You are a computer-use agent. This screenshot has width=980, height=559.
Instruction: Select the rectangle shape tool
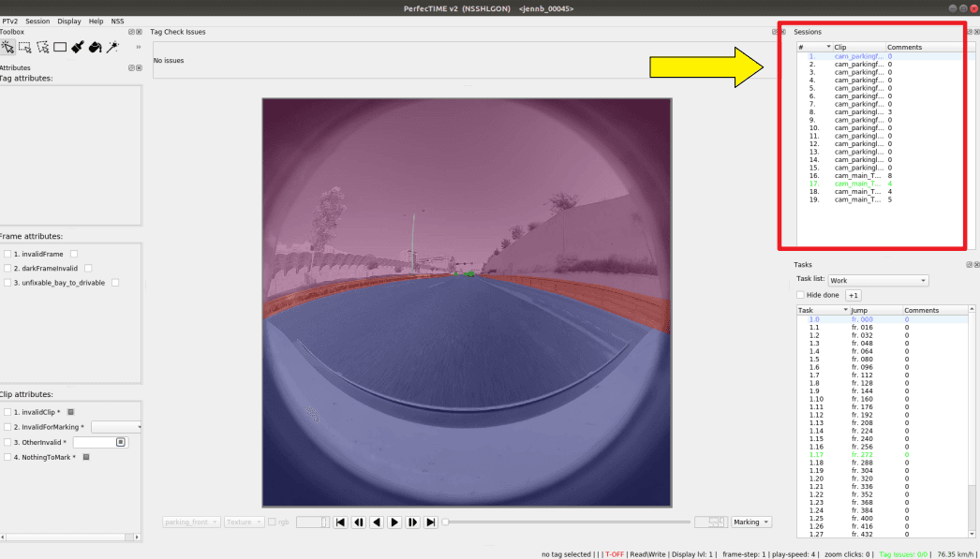click(60, 47)
